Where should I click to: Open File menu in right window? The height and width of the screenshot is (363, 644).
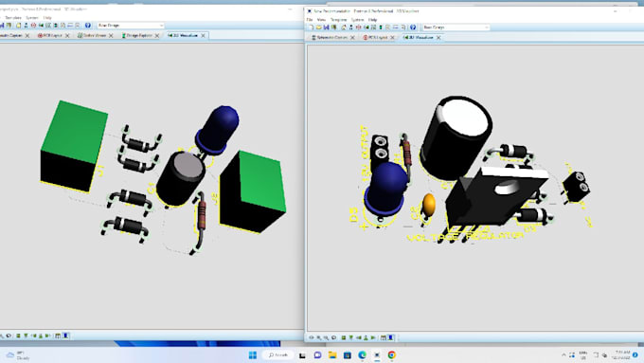310,20
